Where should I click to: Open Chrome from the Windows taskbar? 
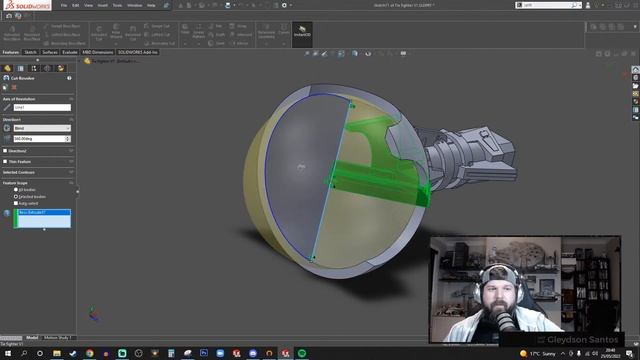[x=89, y=353]
